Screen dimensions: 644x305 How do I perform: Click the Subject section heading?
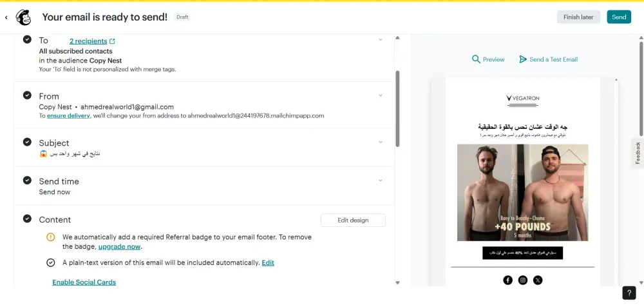point(54,143)
